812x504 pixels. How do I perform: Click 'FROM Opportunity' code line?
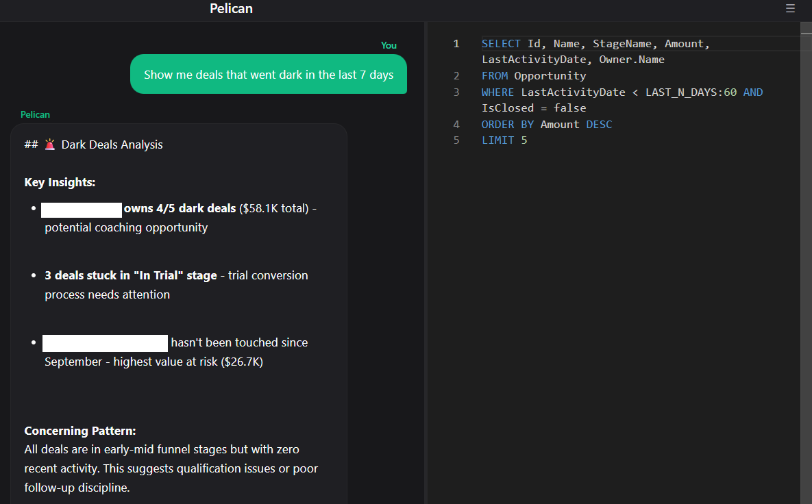tap(533, 76)
